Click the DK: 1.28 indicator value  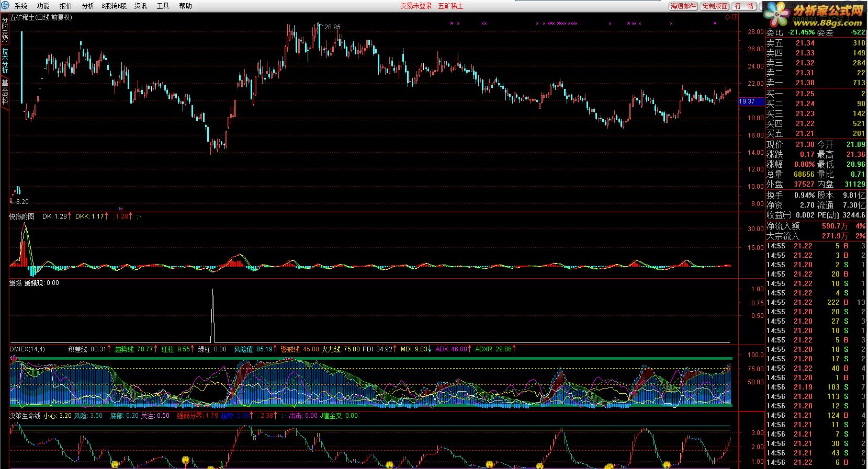click(54, 216)
